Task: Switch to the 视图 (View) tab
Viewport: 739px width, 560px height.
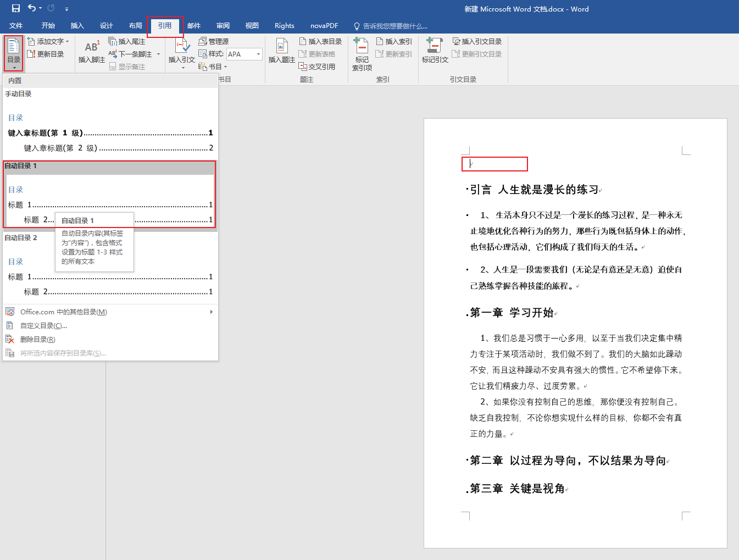Action: [252, 26]
